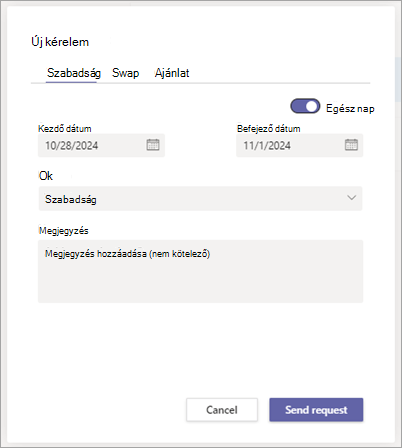The height and width of the screenshot is (448, 402).
Task: Click the end date field 11/1/2024
Action: [299, 145]
